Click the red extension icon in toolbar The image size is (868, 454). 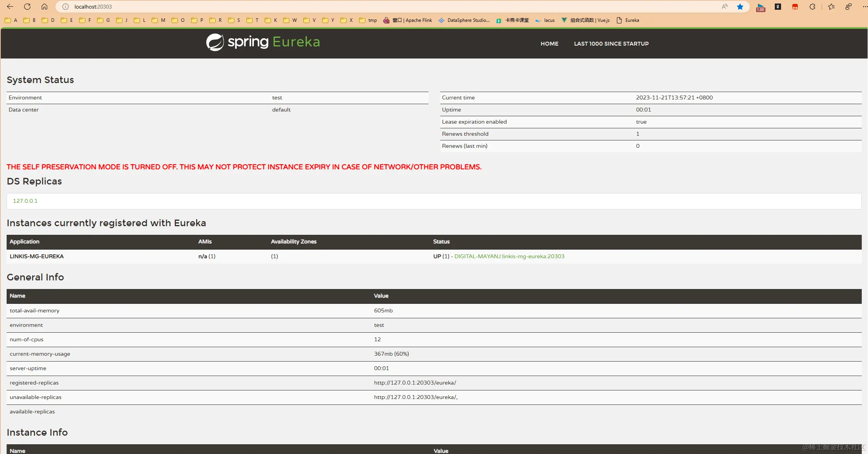pyautogui.click(x=795, y=7)
